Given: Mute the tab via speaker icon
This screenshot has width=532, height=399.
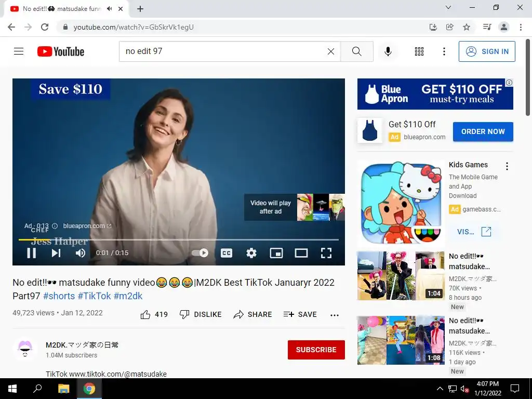Looking at the screenshot, I should [x=109, y=9].
